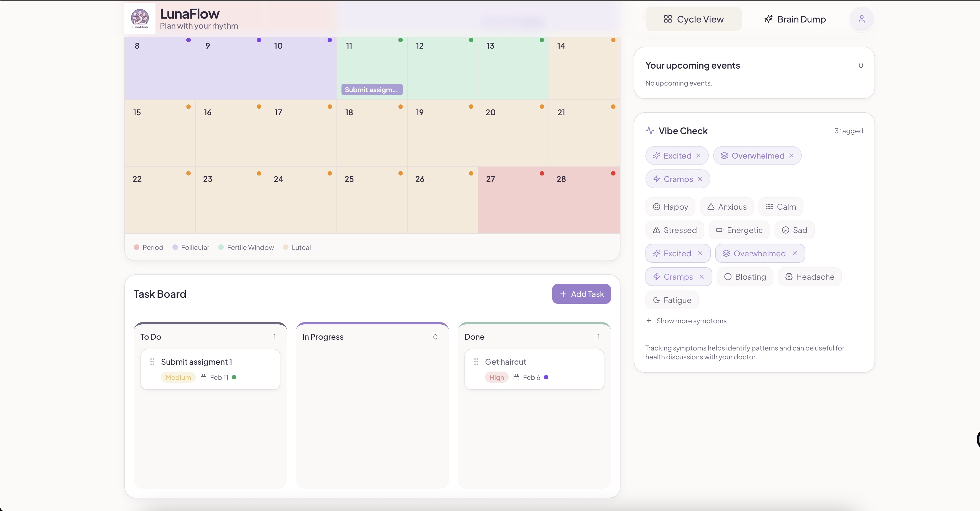
Task: Open the user profile icon
Action: 861,19
